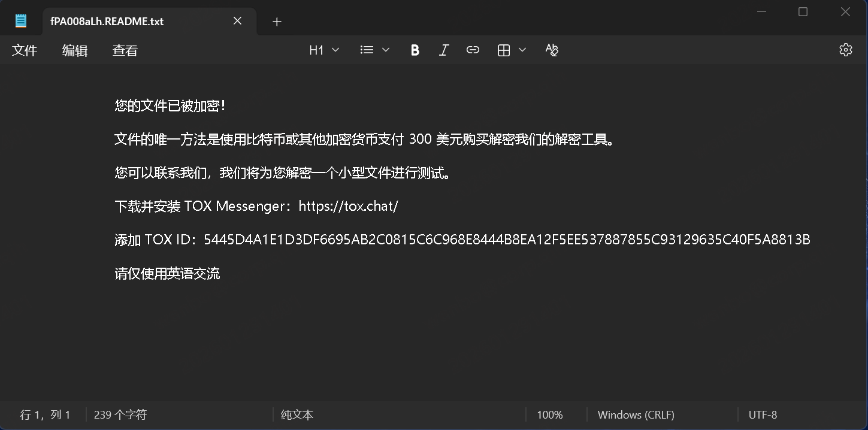Close the fPA008aLh.README.txt tab
The image size is (868, 430).
click(237, 21)
